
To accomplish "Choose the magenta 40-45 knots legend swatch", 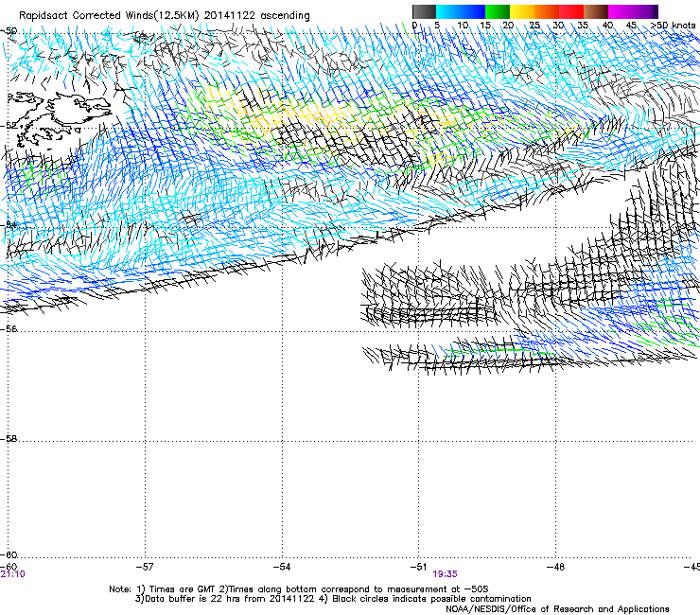I will pyautogui.click(x=621, y=11).
